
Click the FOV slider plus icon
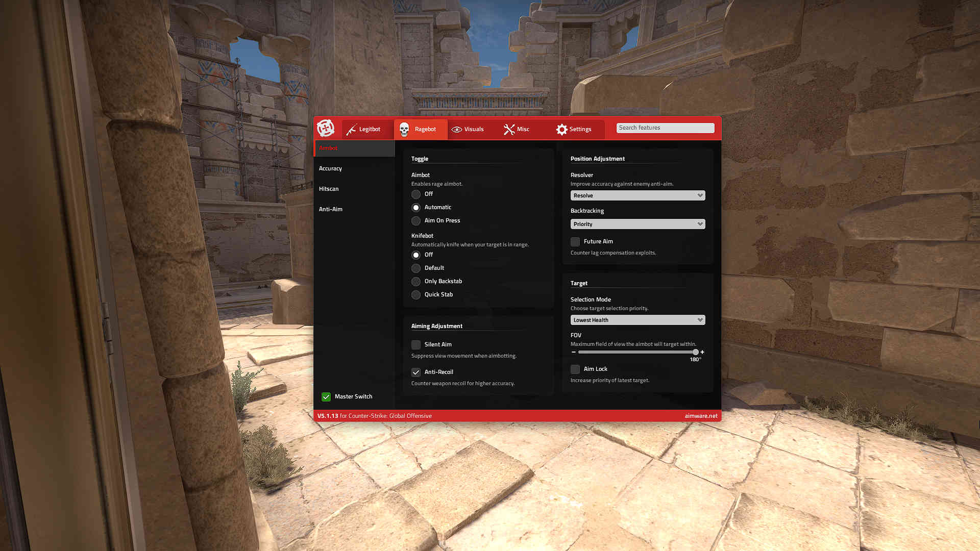[702, 352]
